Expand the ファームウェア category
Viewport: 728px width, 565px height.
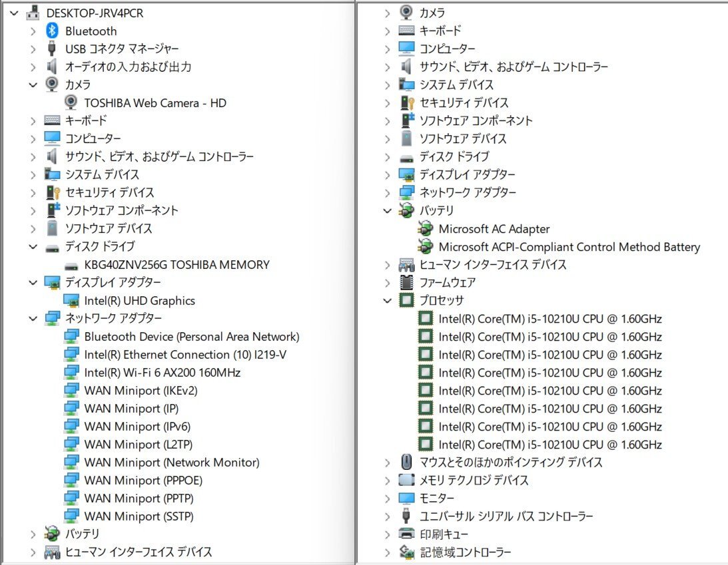click(x=387, y=283)
